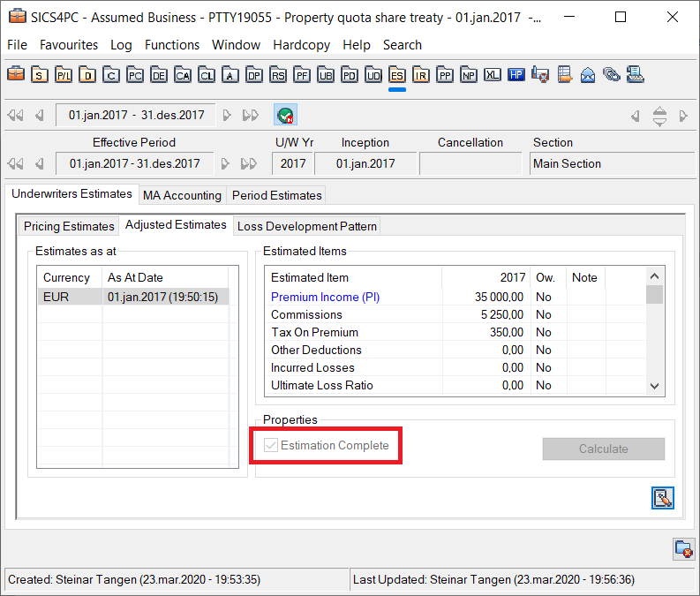Click the briefcase icon in the toolbar
700x596 pixels.
16,75
